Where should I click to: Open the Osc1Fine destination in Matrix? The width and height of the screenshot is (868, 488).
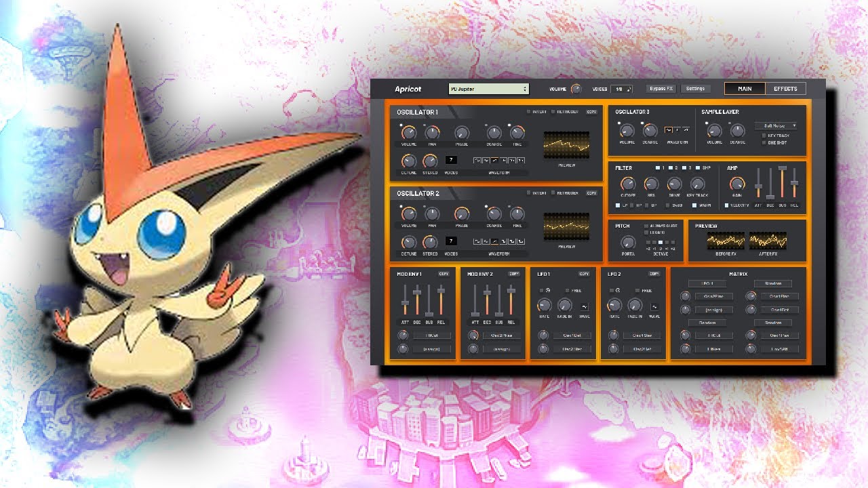(779, 296)
